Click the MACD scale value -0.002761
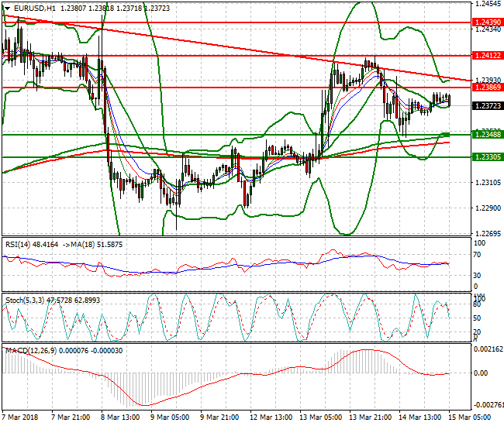Screen dimensions: 504x426 tap(488, 405)
